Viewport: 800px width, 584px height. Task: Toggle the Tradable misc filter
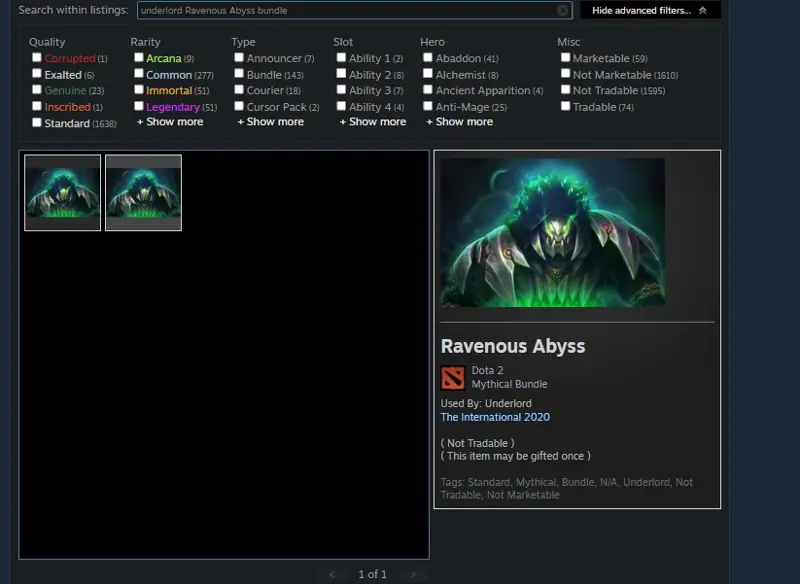565,106
